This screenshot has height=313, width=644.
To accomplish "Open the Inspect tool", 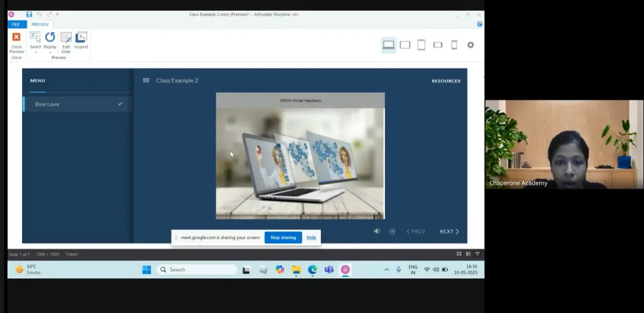I will pos(81,37).
